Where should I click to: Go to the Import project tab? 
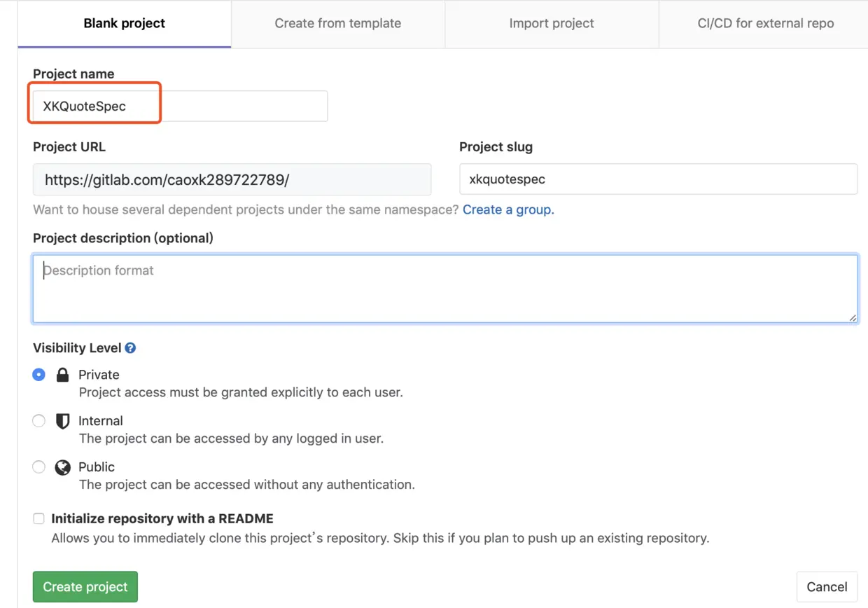(x=552, y=24)
